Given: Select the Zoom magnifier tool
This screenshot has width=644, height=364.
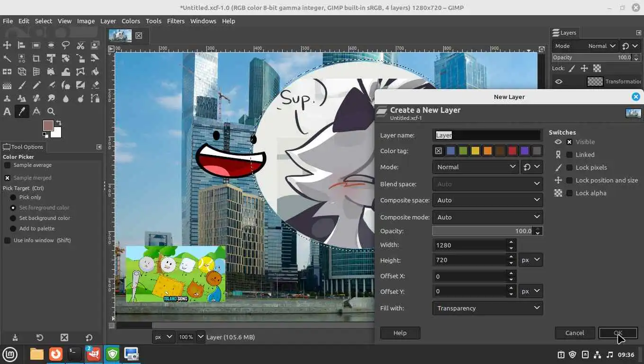Looking at the screenshot, I should coord(51,112).
